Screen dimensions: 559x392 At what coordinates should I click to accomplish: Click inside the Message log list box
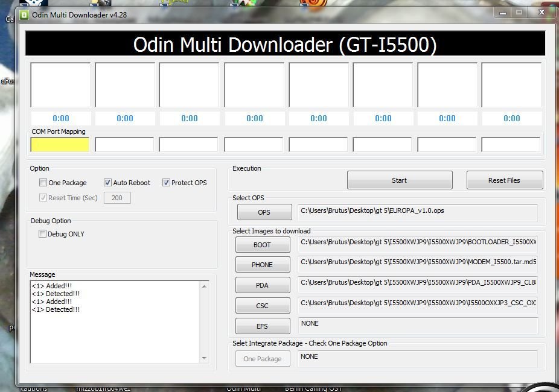[115, 322]
